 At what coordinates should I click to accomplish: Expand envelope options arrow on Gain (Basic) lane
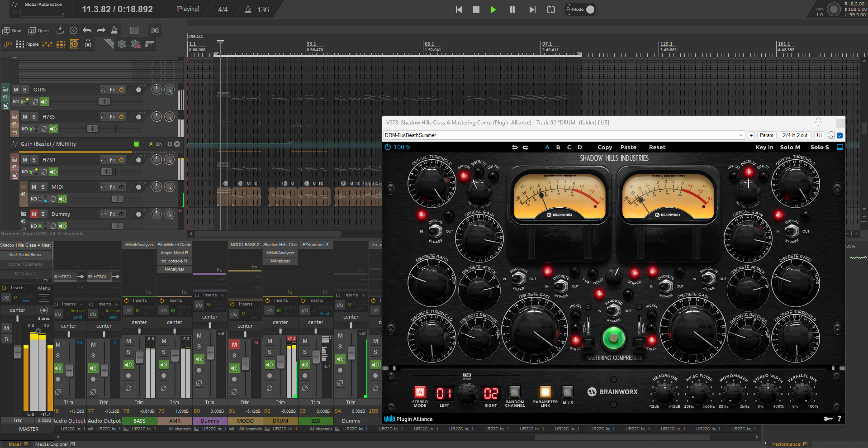point(177,144)
